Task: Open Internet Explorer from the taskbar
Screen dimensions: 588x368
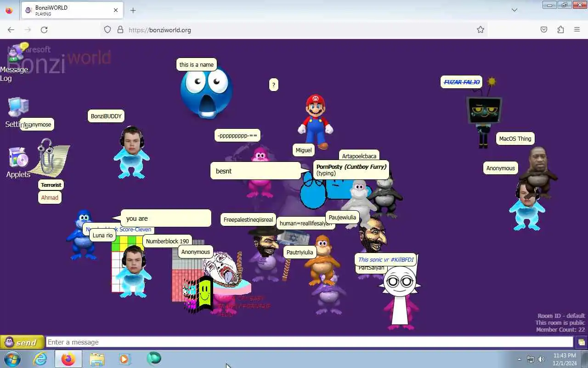Action: 40,359
